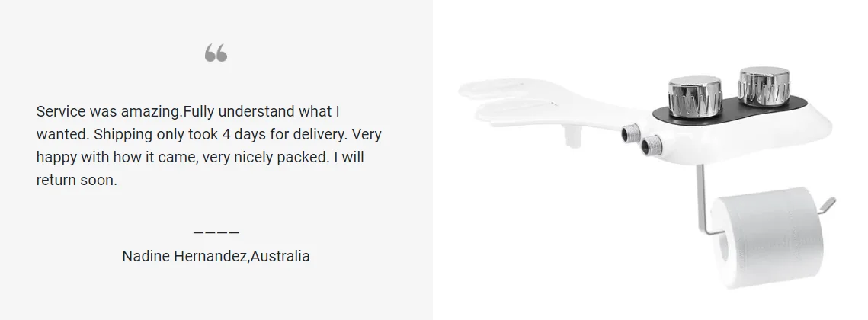Viewport: 868px width, 320px height.
Task: Click the 'Fully understand what I' phrase
Action: pyautogui.click(x=261, y=111)
